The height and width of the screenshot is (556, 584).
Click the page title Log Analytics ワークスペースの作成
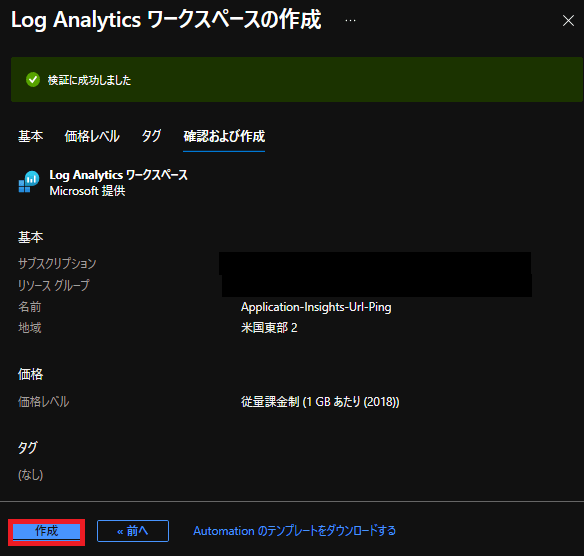166,20
